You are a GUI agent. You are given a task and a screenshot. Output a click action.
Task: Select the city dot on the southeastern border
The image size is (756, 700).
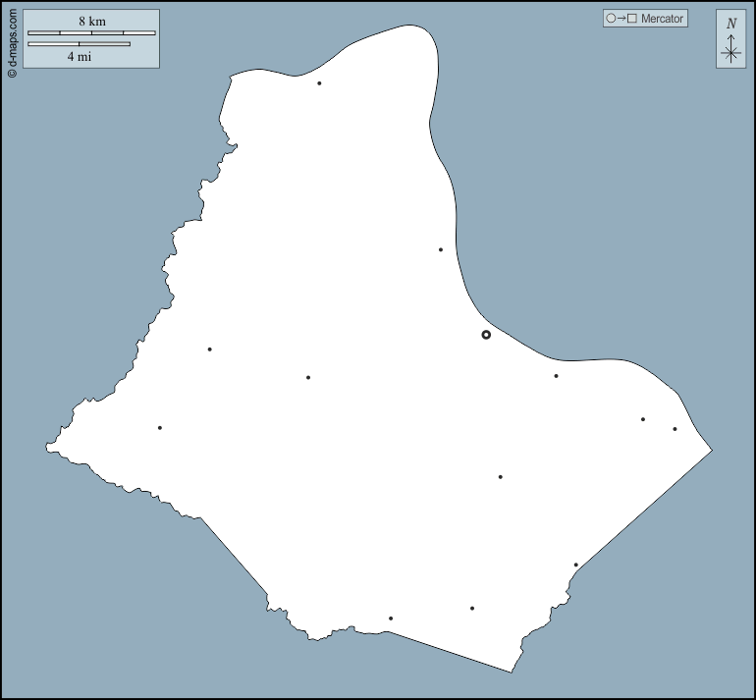pos(575,565)
